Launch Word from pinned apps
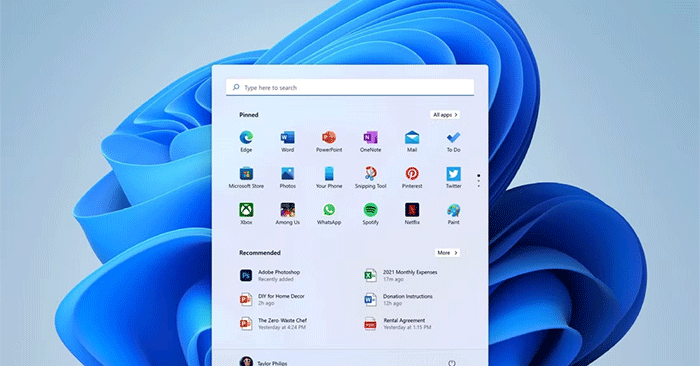The width and height of the screenshot is (700, 366). click(288, 141)
